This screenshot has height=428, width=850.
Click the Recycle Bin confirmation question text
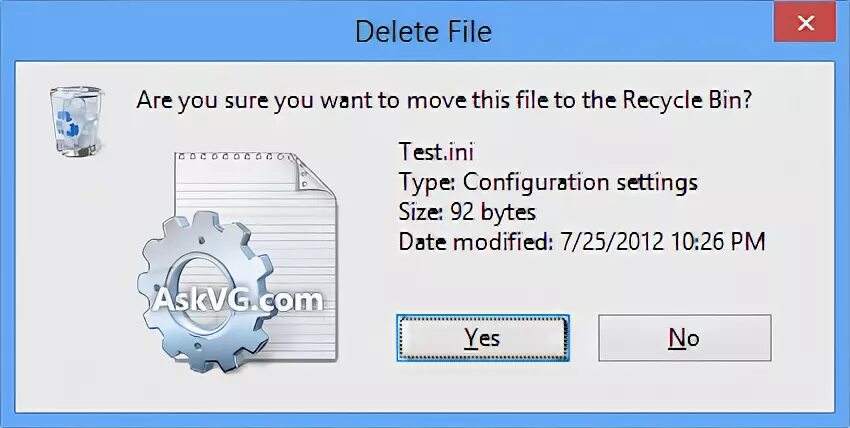click(x=444, y=101)
